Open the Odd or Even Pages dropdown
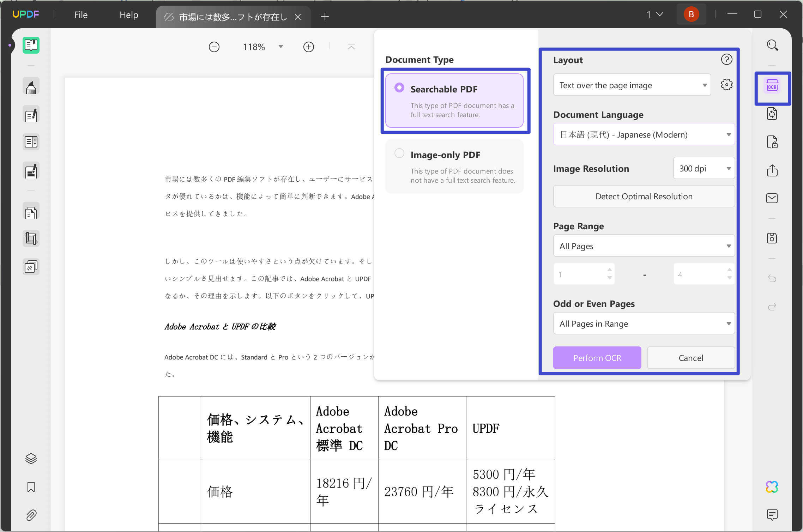The width and height of the screenshot is (803, 532). 644,324
